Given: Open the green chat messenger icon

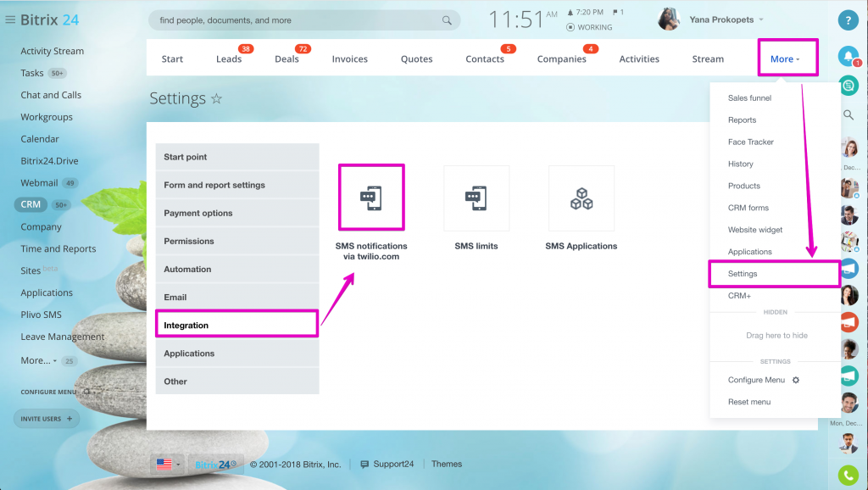Looking at the screenshot, I should tap(849, 86).
